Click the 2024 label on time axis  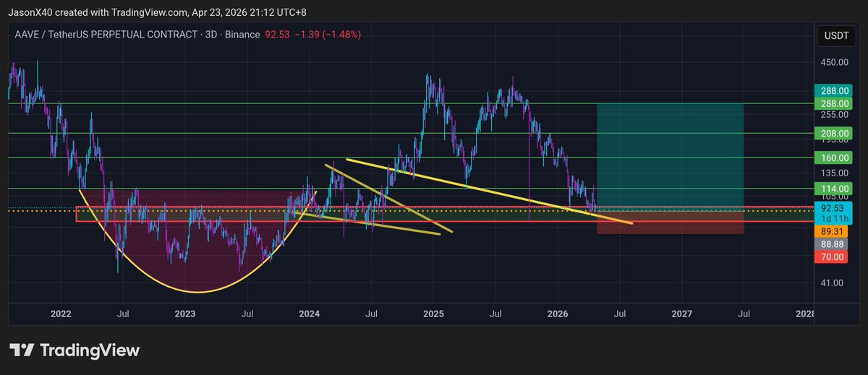(309, 314)
